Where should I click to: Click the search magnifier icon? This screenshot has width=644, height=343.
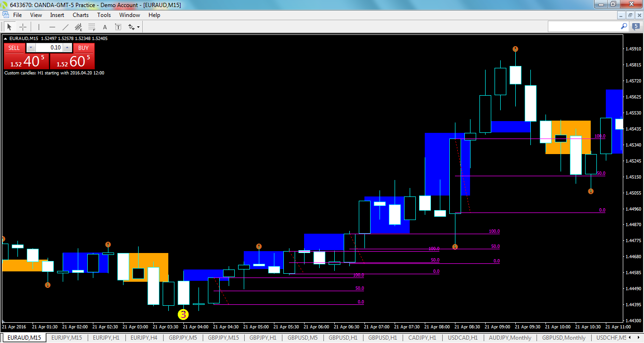623,27
